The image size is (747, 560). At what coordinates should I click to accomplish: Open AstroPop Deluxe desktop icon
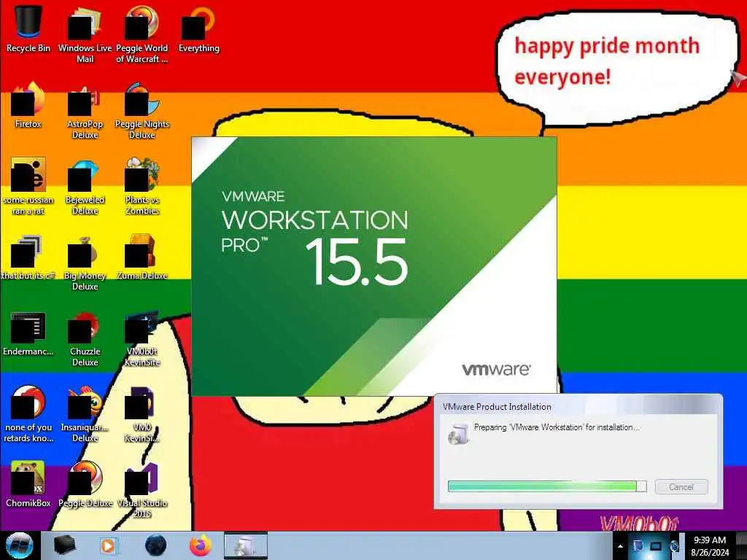85,111
